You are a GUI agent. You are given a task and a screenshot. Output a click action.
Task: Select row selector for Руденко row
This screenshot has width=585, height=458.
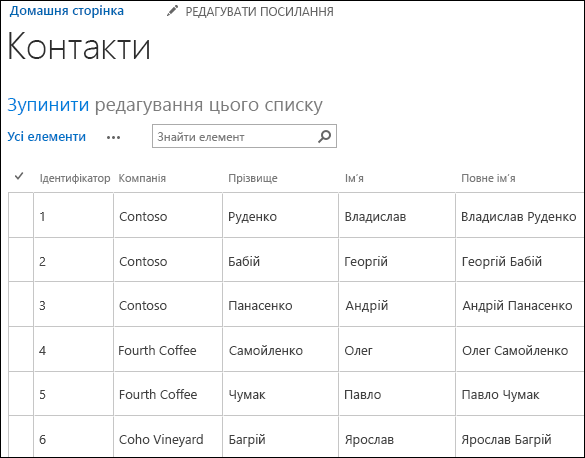[x=21, y=215]
